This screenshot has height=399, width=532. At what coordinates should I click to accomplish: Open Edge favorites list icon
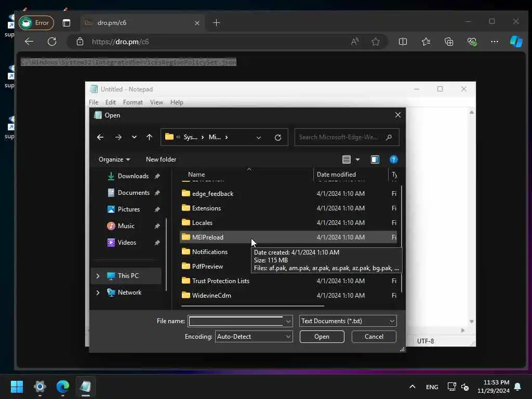point(426,42)
